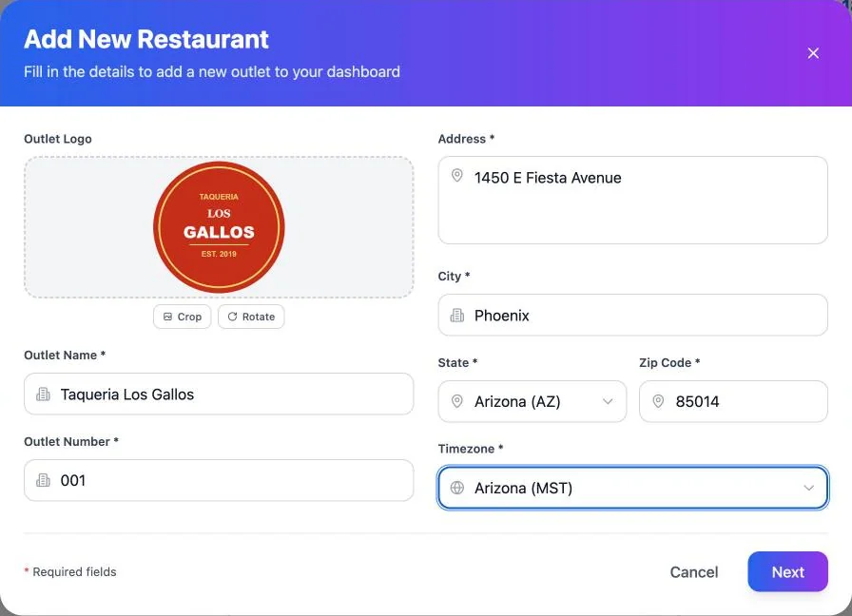Cancel adding the new restaurant
Viewport: 852px width, 616px height.
tap(694, 572)
